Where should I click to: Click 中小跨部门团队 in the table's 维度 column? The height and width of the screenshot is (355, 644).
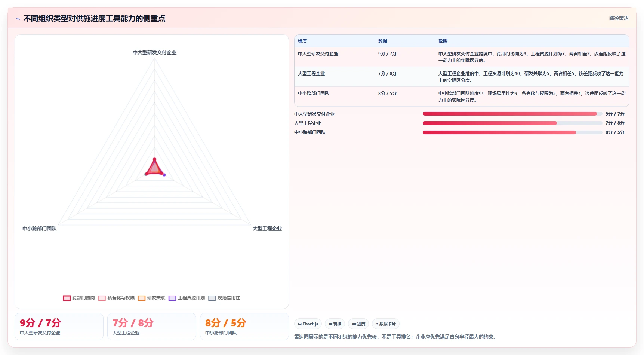tap(314, 94)
